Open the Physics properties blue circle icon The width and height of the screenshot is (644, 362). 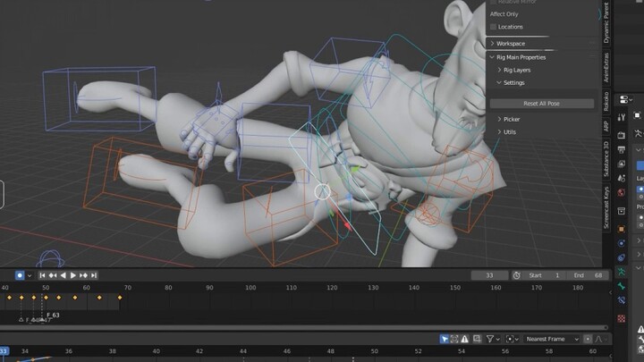pyautogui.click(x=622, y=243)
